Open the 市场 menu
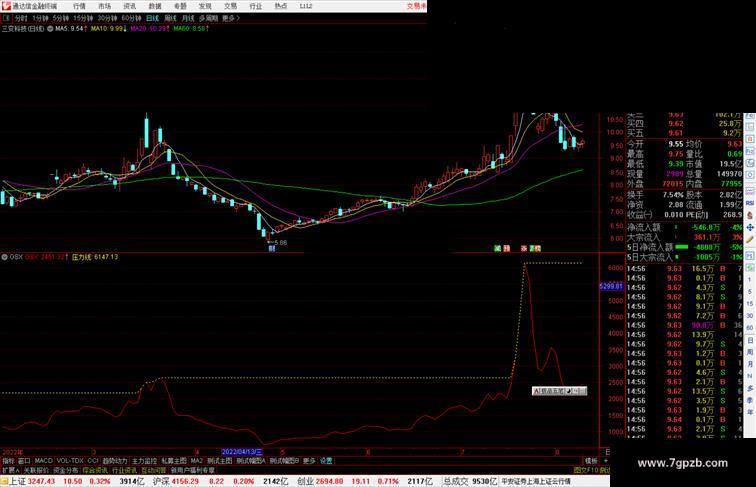Image resolution: width=756 pixels, height=487 pixels. coord(104,6)
